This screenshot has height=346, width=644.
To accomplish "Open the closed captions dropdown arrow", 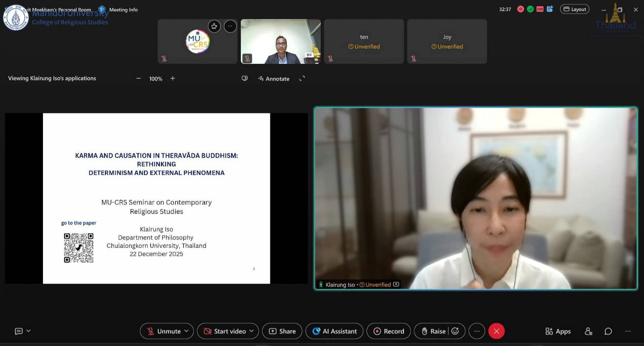I will tap(28, 331).
